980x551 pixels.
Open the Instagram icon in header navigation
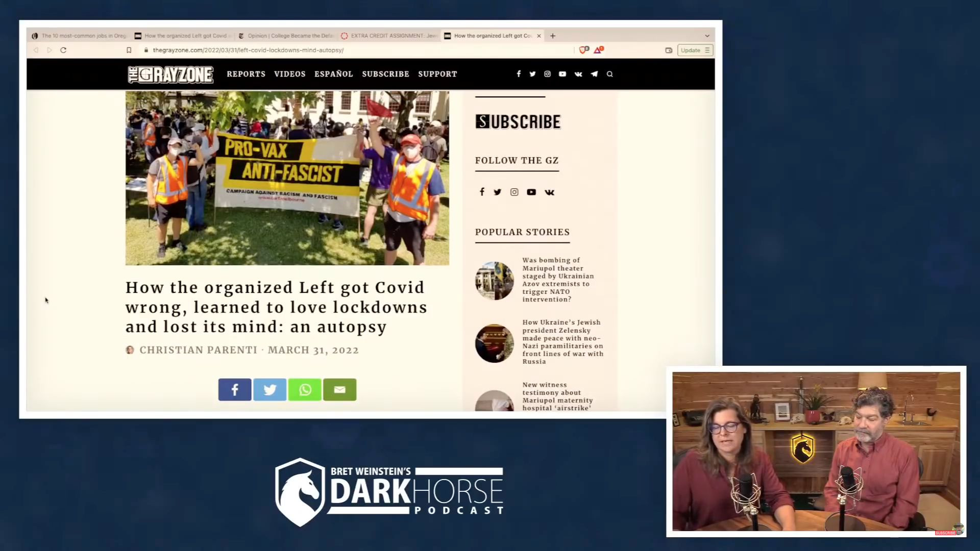[x=547, y=74]
